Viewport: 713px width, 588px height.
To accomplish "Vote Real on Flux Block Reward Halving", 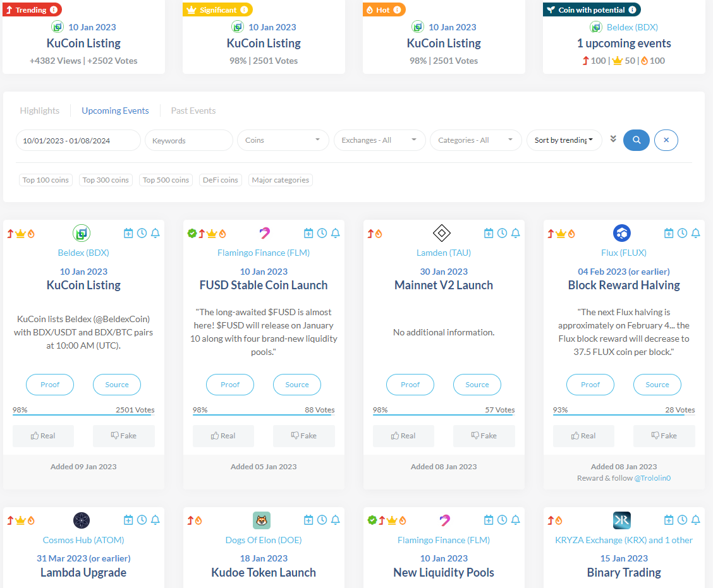I will 583,436.
